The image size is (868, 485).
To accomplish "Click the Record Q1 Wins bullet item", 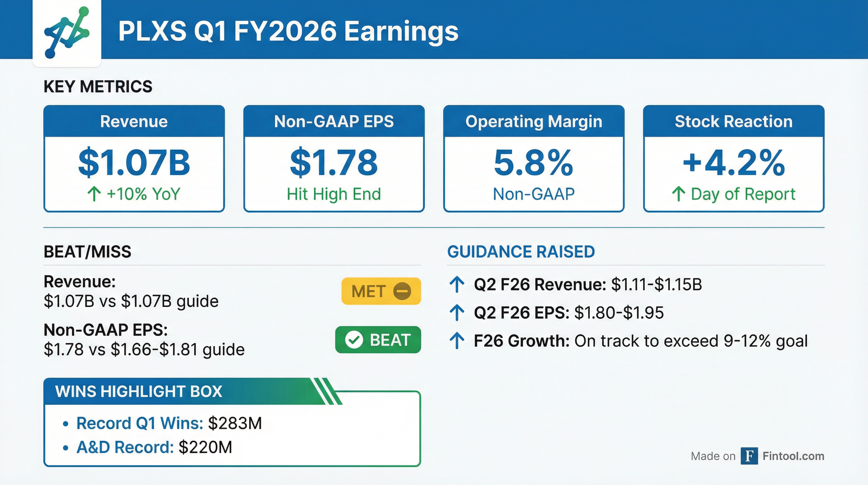I will (x=169, y=423).
